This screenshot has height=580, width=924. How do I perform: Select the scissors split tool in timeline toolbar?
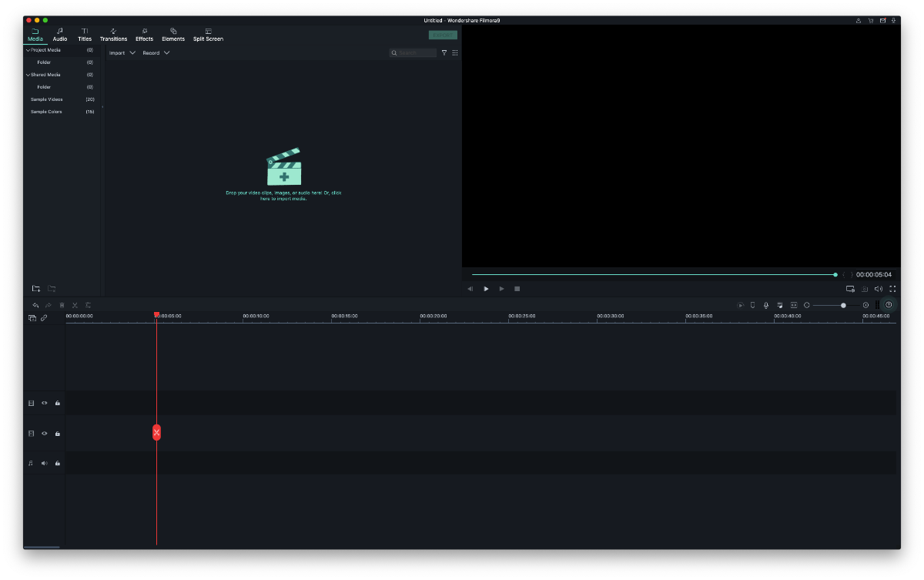coord(75,305)
